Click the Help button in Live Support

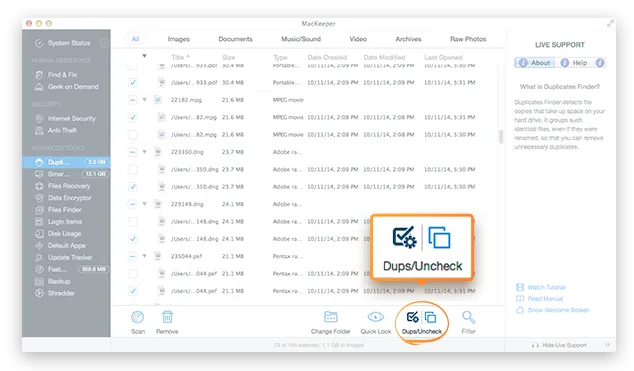click(x=574, y=63)
